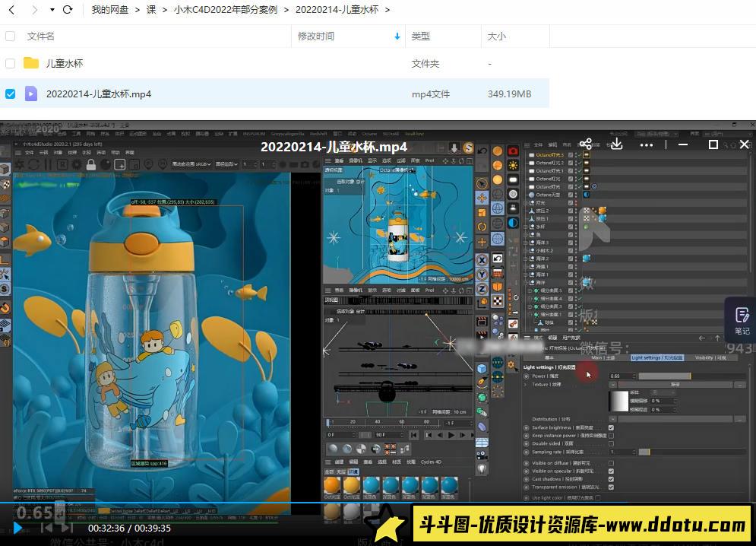756x546 pixels.
Task: Click the lock icon in Octane live viewer
Action: pyautogui.click(x=90, y=164)
